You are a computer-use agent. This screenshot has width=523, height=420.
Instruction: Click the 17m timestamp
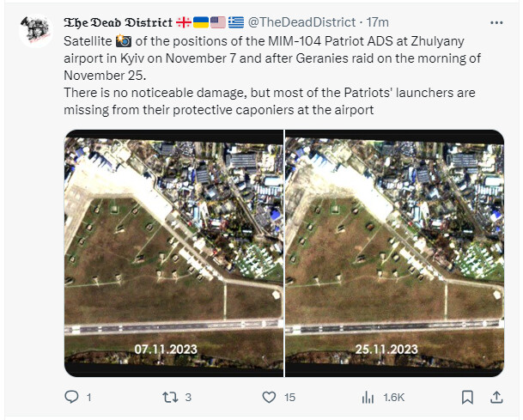(377, 22)
